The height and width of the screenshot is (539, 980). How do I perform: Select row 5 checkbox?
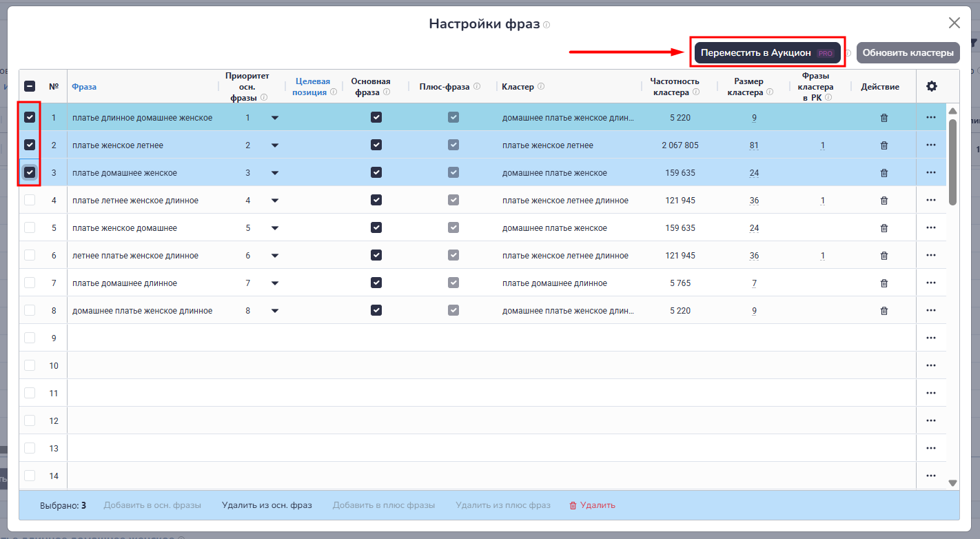click(30, 227)
